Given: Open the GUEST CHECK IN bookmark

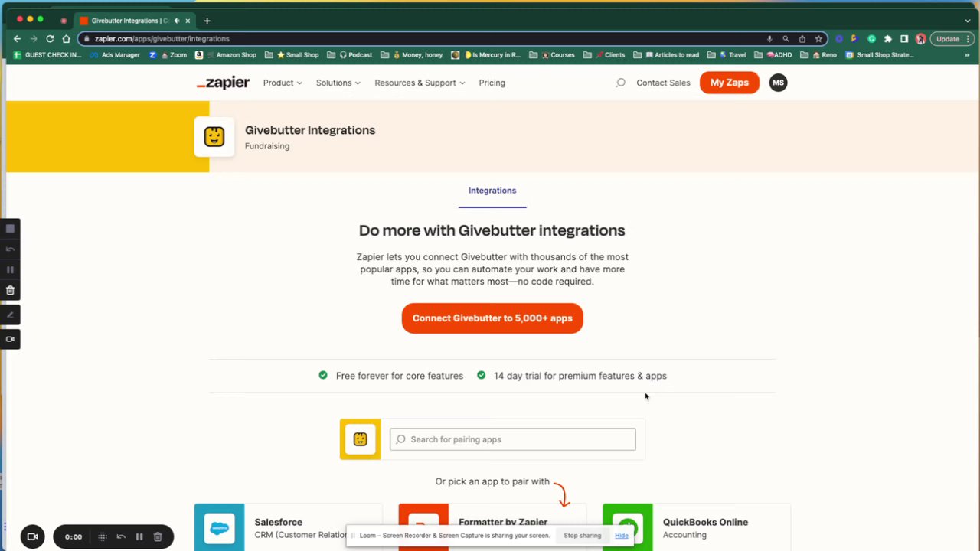Looking at the screenshot, I should 46,55.
